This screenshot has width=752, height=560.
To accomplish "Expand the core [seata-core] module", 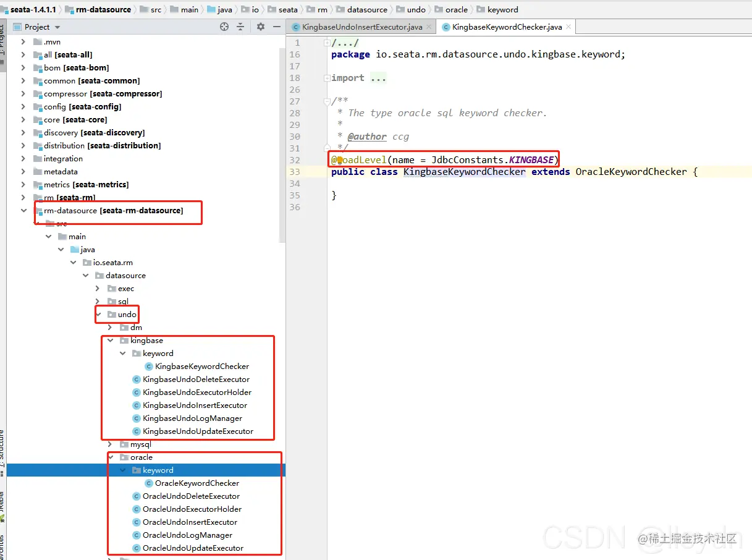I will click(x=23, y=120).
